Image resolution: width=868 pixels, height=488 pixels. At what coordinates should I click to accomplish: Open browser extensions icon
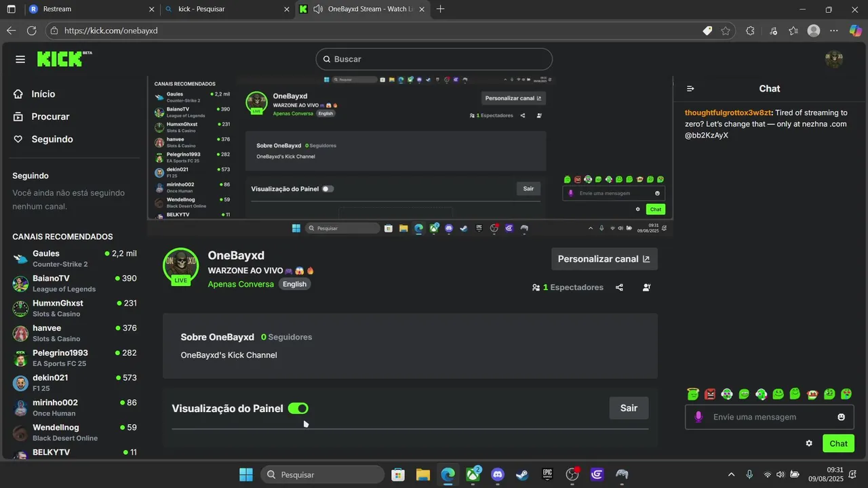coord(750,30)
